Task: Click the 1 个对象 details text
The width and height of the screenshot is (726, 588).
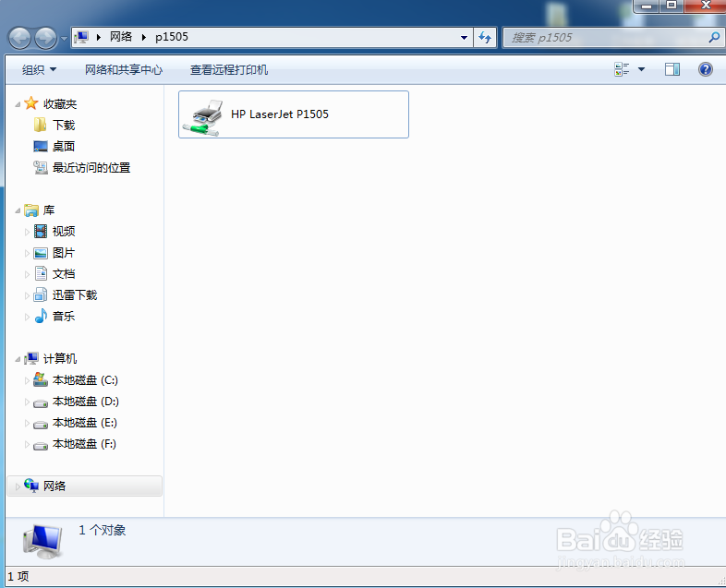Action: [103, 530]
